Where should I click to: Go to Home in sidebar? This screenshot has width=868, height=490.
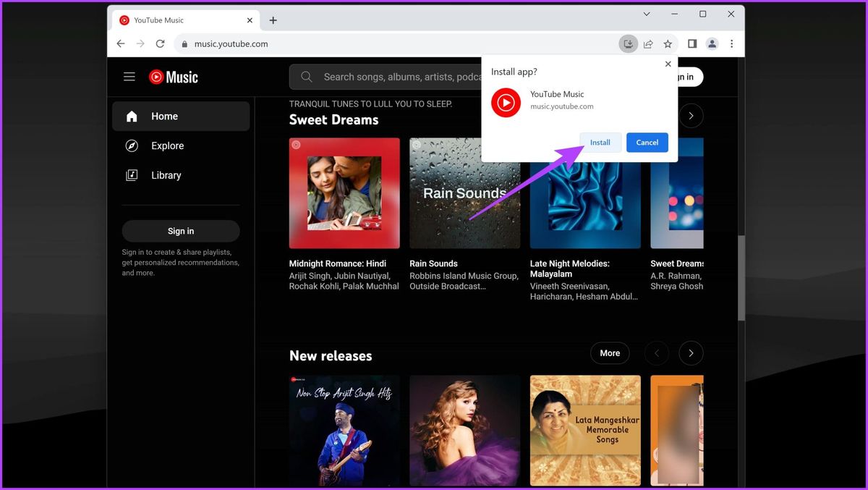pos(181,116)
